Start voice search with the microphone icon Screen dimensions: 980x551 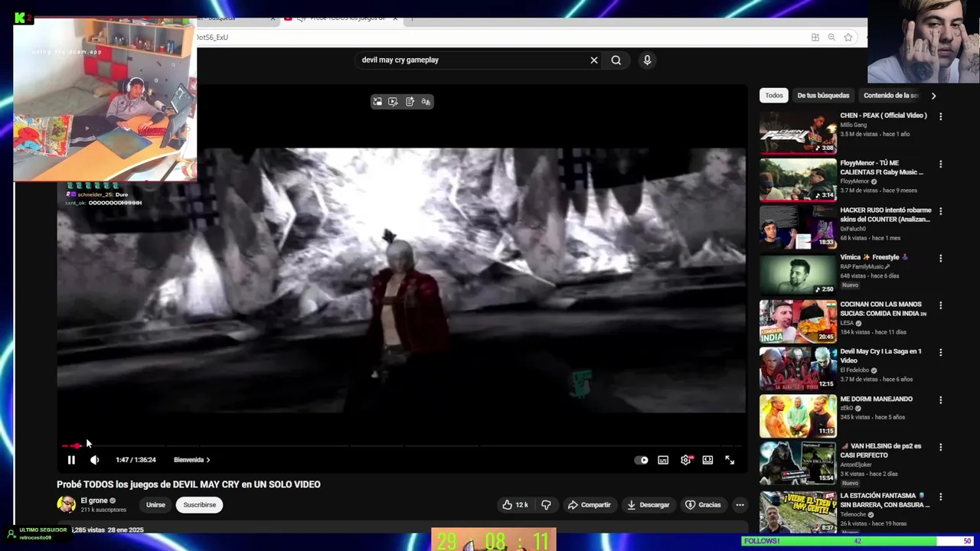647,60
